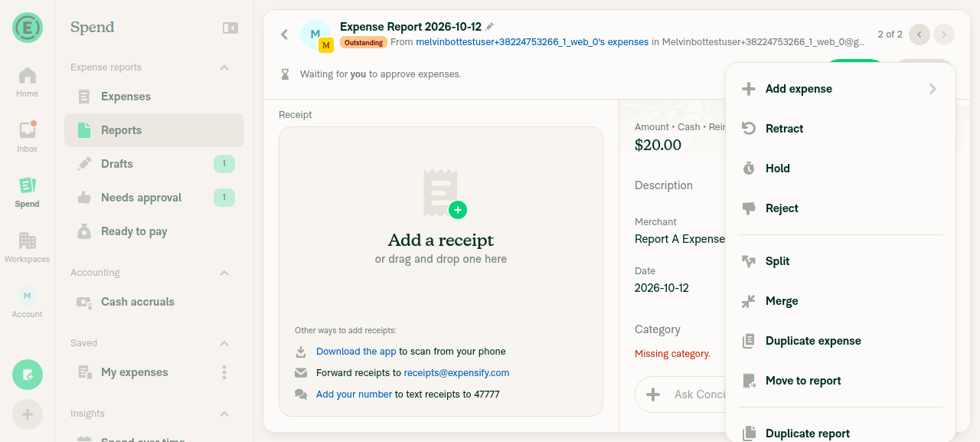Click the Expensify logo at top left
The width and height of the screenshot is (980, 442).
28,28
